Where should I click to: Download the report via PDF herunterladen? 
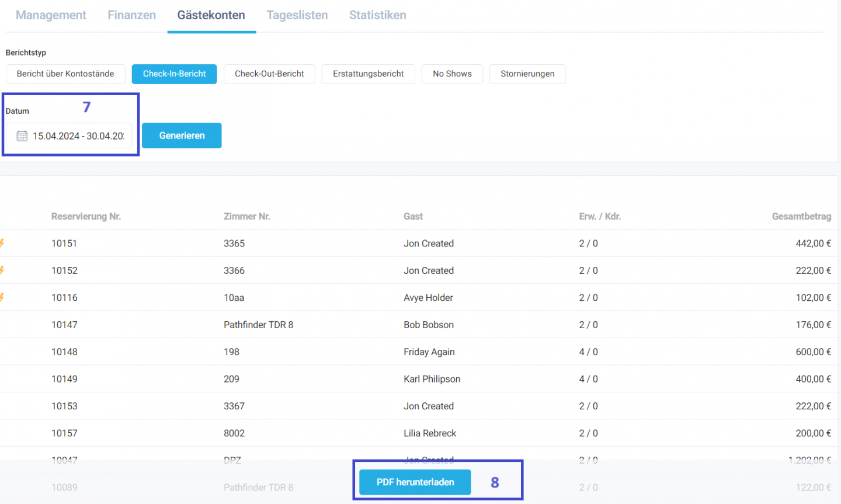click(x=415, y=482)
